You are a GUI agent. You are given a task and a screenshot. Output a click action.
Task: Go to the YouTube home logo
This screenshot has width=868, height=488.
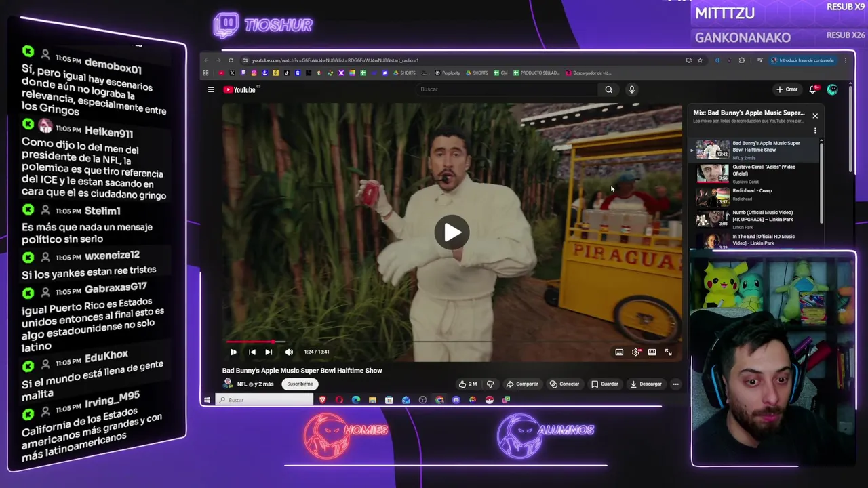click(x=240, y=89)
